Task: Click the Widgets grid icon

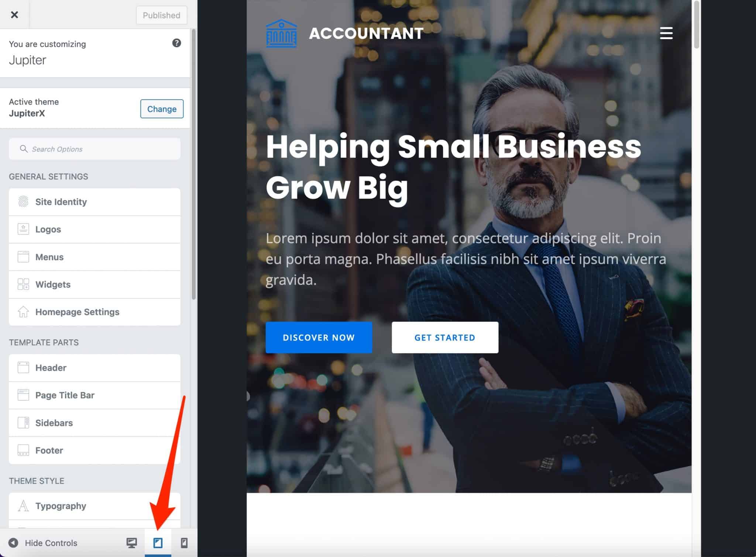Action: (x=23, y=284)
